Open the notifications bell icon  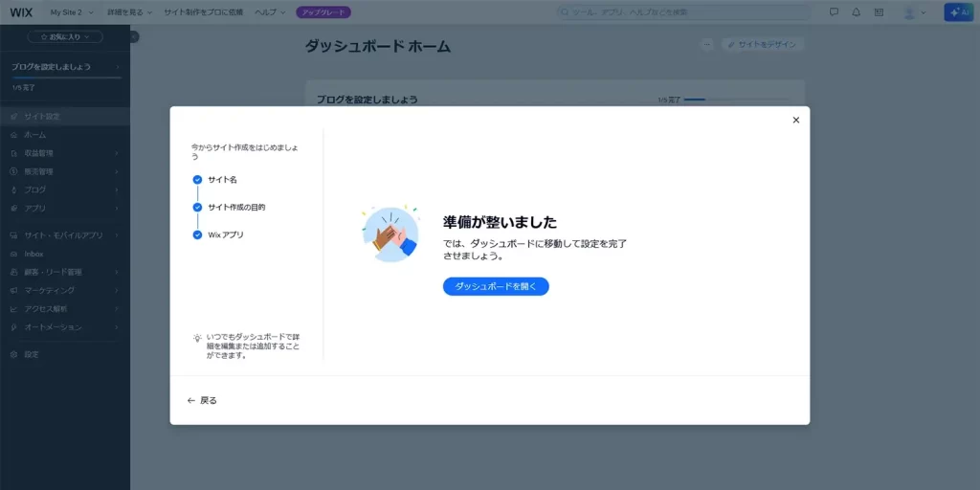[857, 12]
